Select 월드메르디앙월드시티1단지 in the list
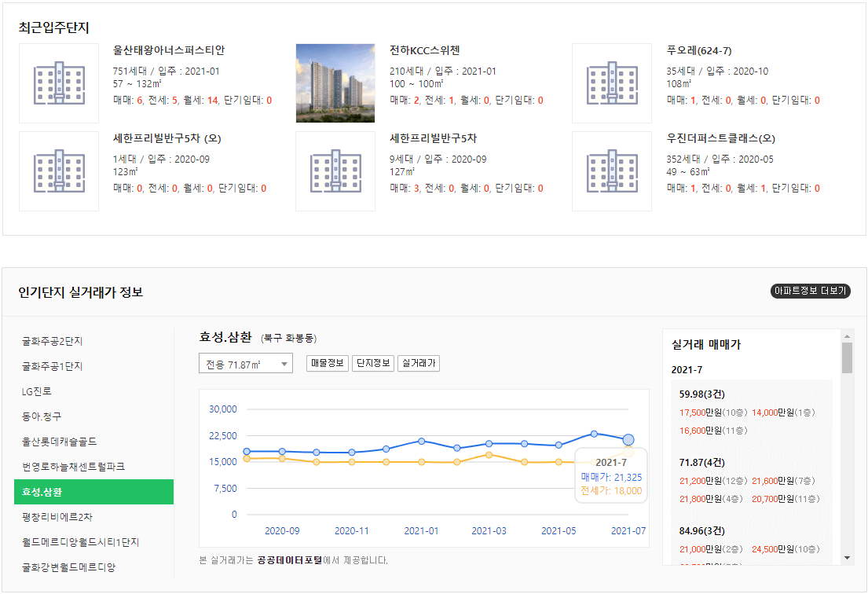 (80, 542)
